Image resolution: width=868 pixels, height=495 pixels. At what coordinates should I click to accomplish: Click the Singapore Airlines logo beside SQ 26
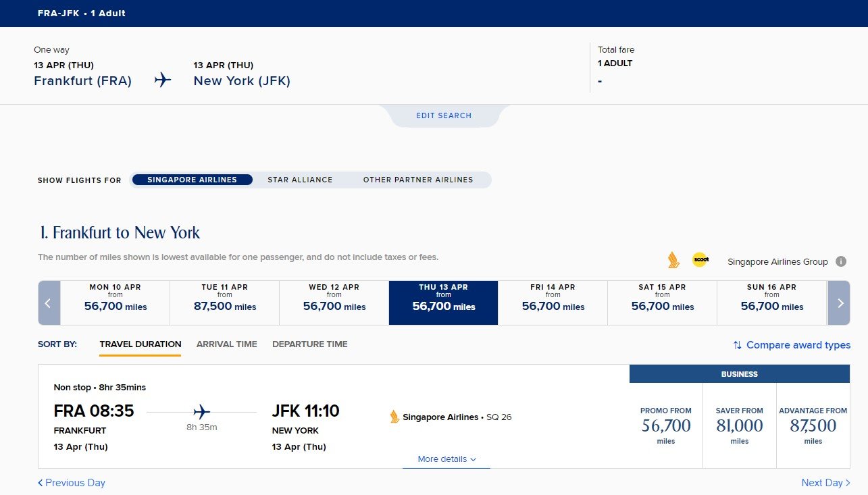[394, 417]
